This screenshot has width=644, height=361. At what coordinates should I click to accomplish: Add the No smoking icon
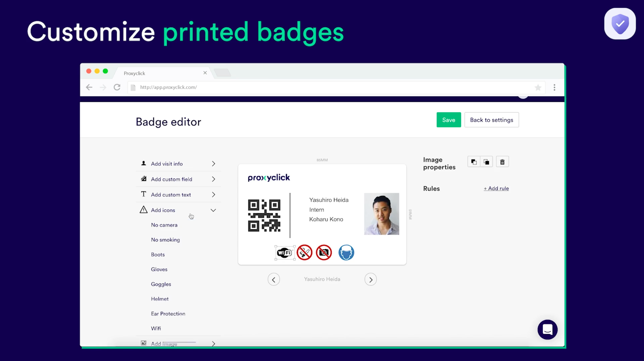pyautogui.click(x=165, y=240)
